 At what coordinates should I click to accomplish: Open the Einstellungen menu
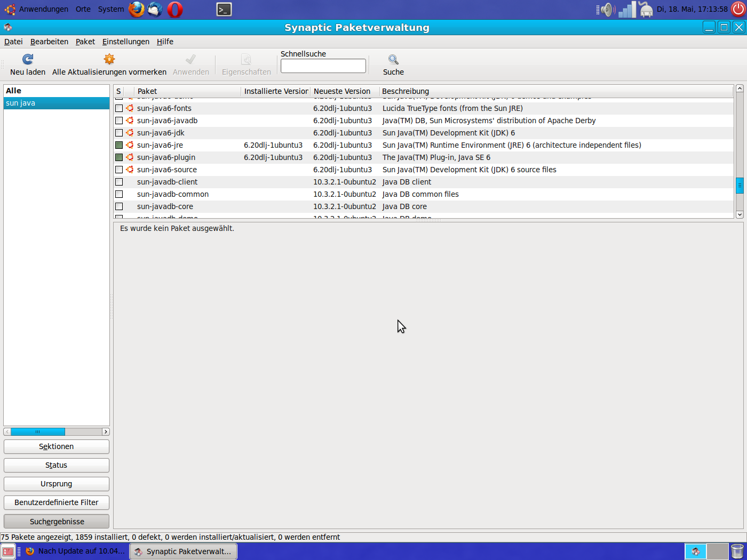pos(126,42)
